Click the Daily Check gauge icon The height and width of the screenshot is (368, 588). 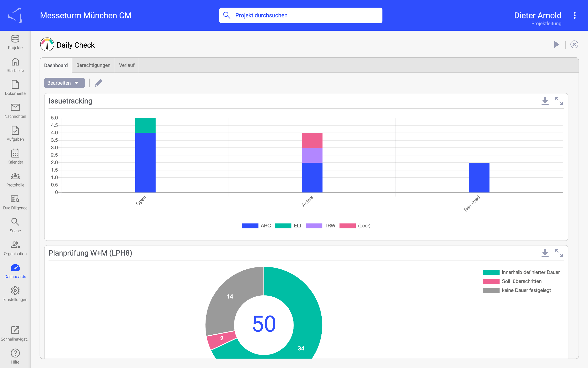point(47,44)
